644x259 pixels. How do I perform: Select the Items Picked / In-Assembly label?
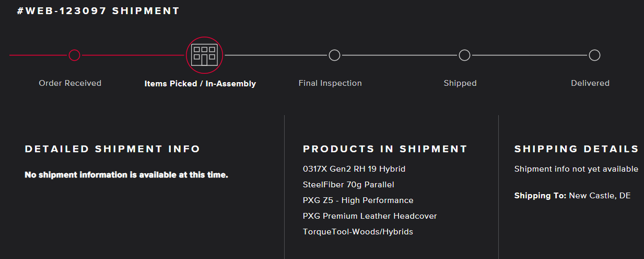point(200,84)
